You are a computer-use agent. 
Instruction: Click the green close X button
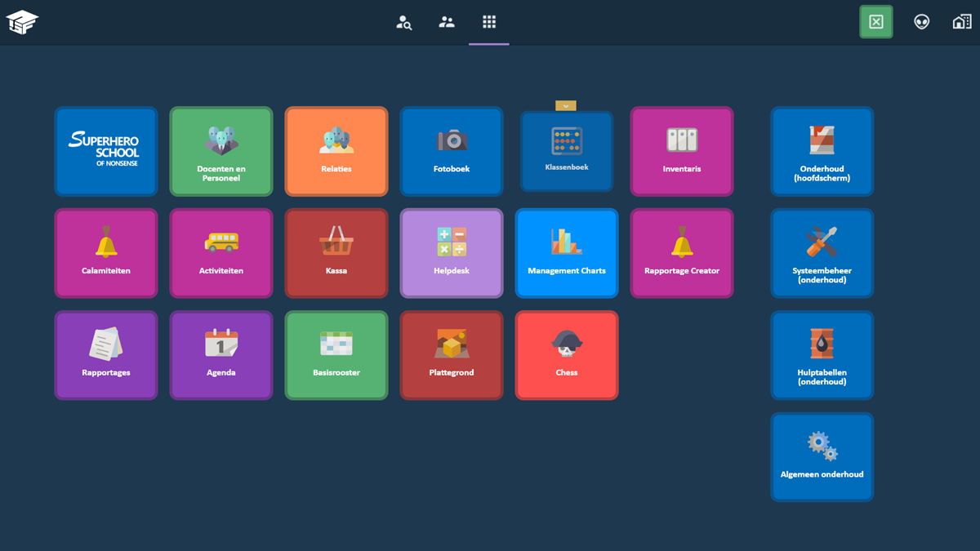tap(876, 22)
